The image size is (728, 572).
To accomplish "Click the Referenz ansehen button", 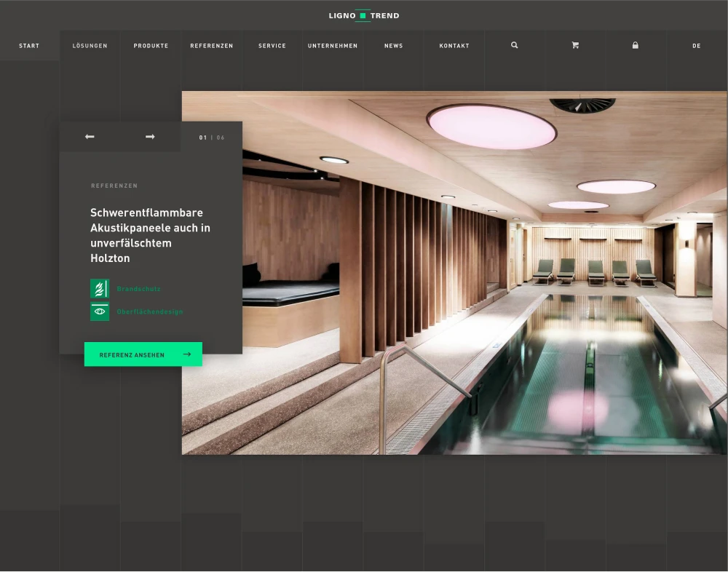I will click(x=143, y=354).
